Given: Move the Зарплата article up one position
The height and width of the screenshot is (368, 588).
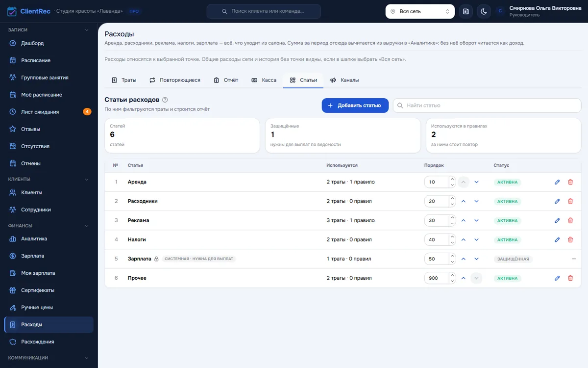Looking at the screenshot, I should 463,259.
